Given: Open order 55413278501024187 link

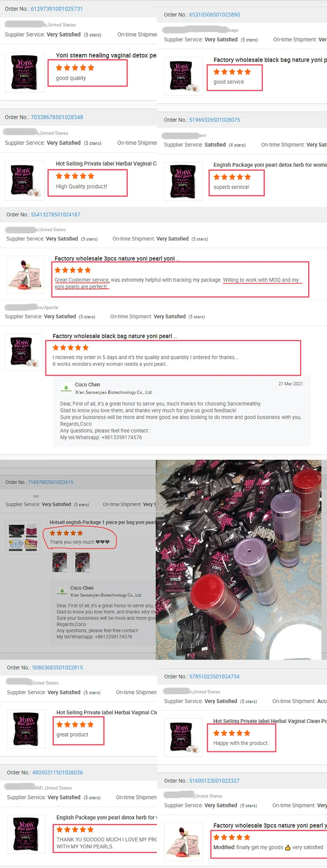Looking at the screenshot, I should [55, 214].
